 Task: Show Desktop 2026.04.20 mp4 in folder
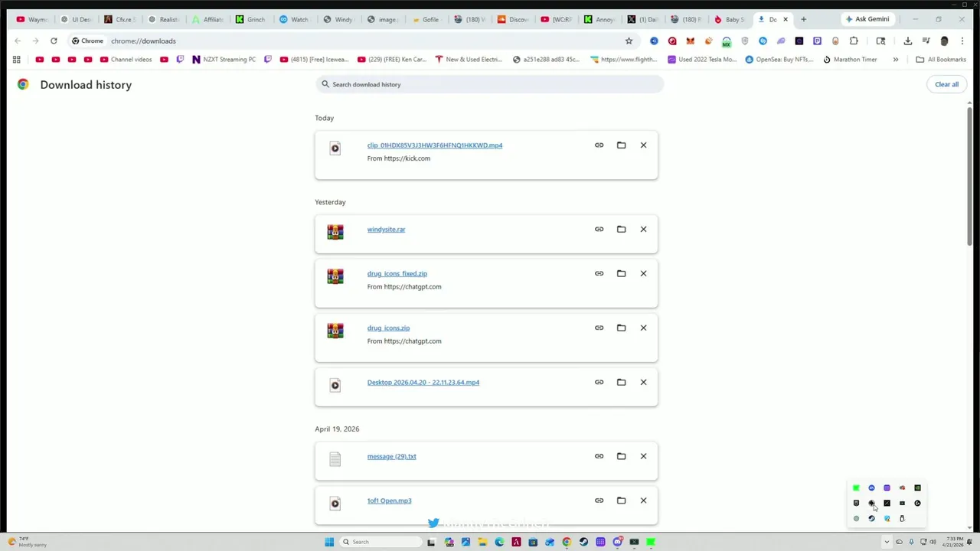621,382
